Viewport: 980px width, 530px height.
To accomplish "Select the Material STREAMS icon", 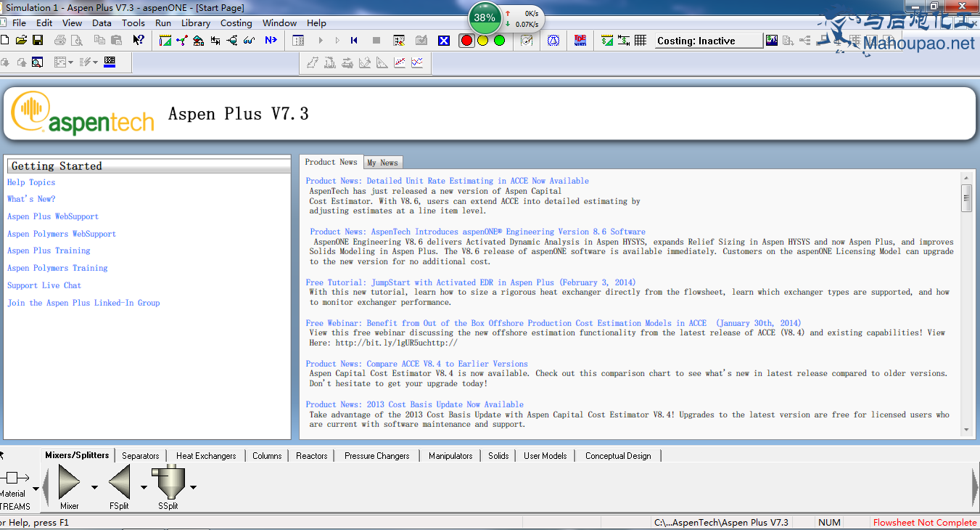I will coord(15,478).
